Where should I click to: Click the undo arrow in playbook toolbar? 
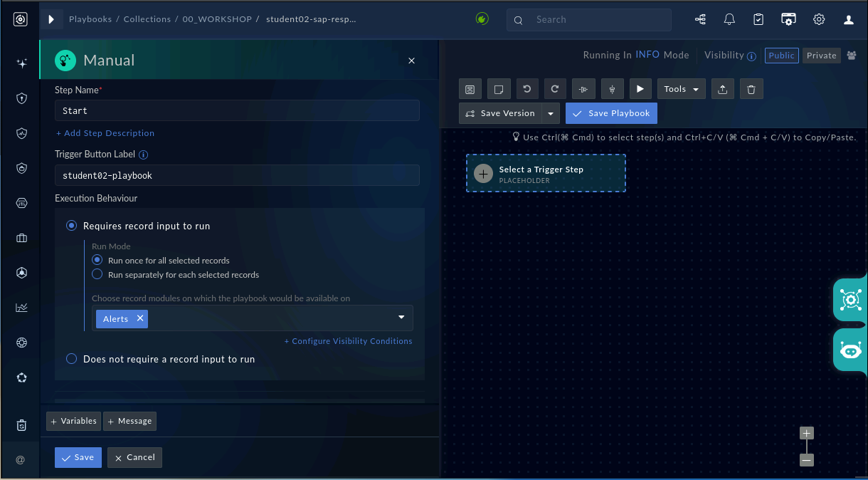[527, 89]
